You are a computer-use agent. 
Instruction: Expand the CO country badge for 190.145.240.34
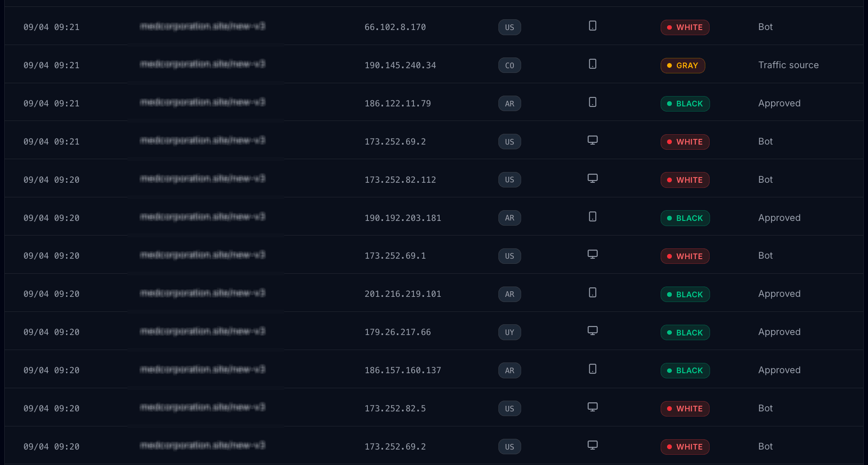pyautogui.click(x=509, y=65)
